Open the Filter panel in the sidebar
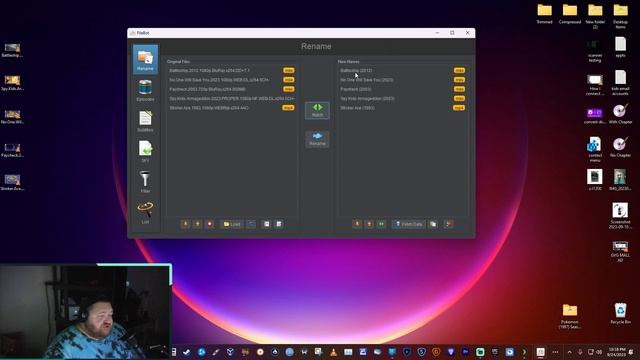 tap(145, 182)
